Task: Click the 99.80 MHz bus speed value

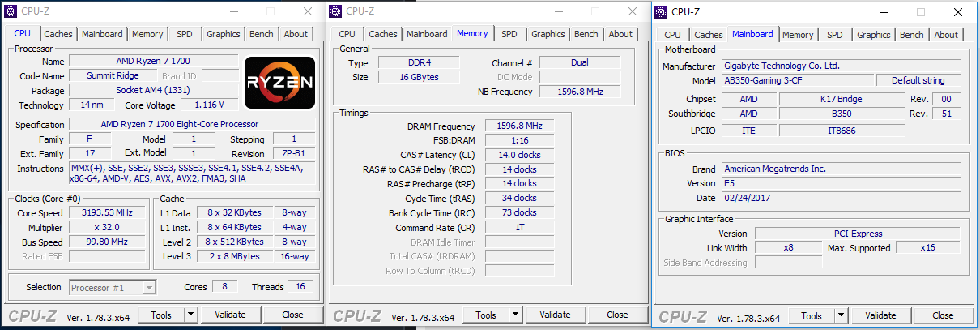Action: click(x=107, y=242)
